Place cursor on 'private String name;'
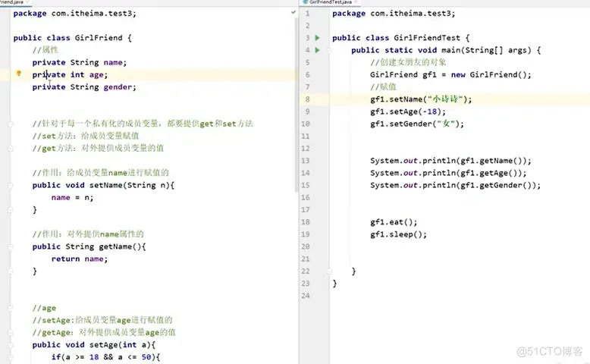 tap(80, 62)
